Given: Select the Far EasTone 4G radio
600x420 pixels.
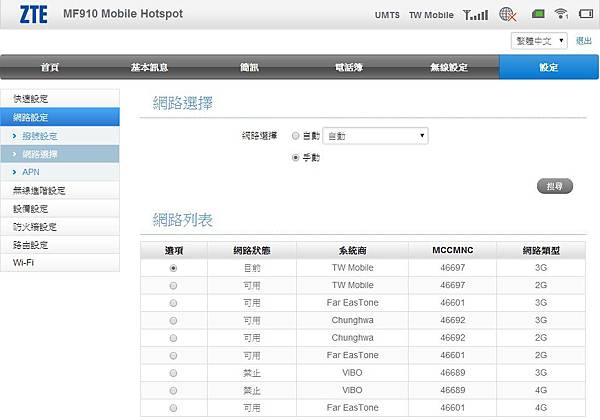Looking at the screenshot, I should coord(173,408).
